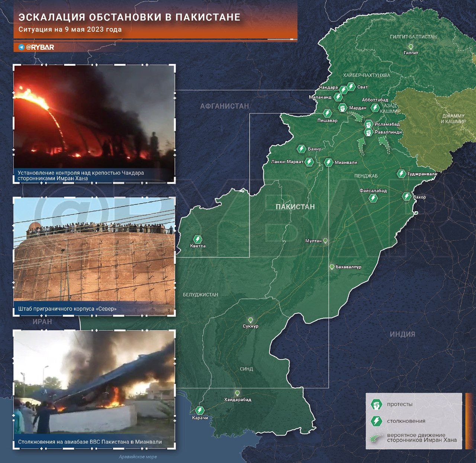The height and width of the screenshot is (463, 476).
Task: Select the lightning clash icon in legend
Action: point(377,421)
